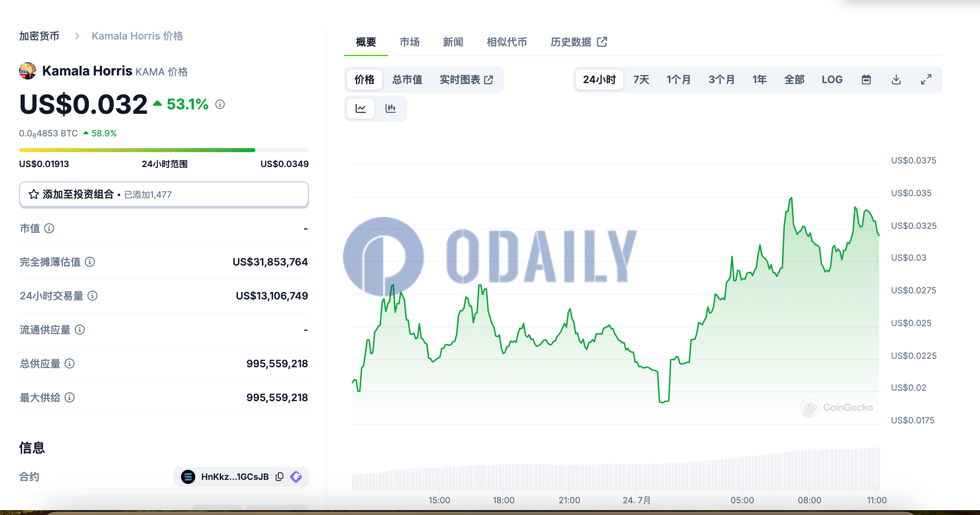Click 加密货币 breadcrumb link
This screenshot has width=980, height=515.
(39, 36)
